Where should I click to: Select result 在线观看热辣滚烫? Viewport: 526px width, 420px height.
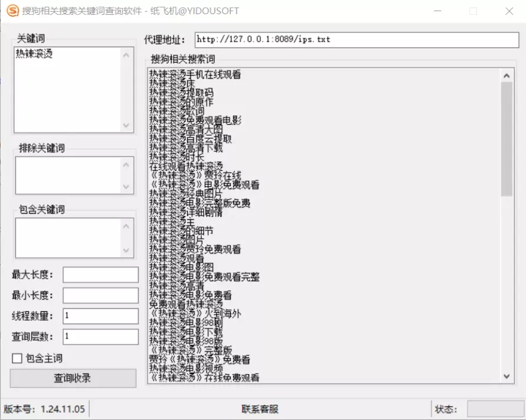tap(186, 166)
